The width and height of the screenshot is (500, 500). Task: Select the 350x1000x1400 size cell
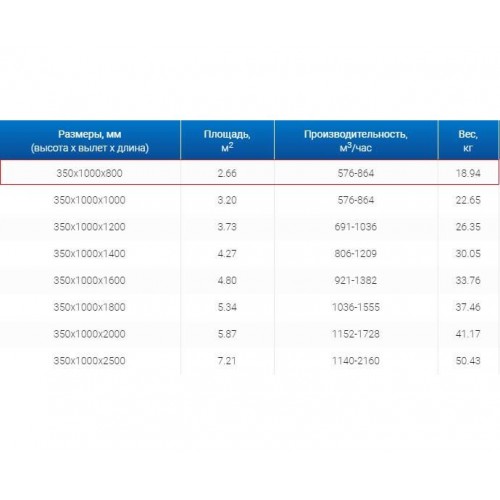point(89,253)
